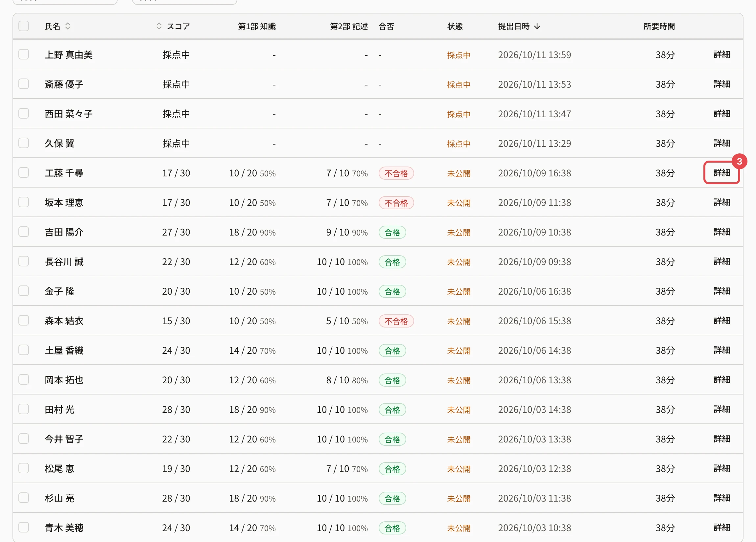The width and height of the screenshot is (756, 542).
Task: Open 詳細 link for 長谷川 誠
Action: (x=722, y=261)
